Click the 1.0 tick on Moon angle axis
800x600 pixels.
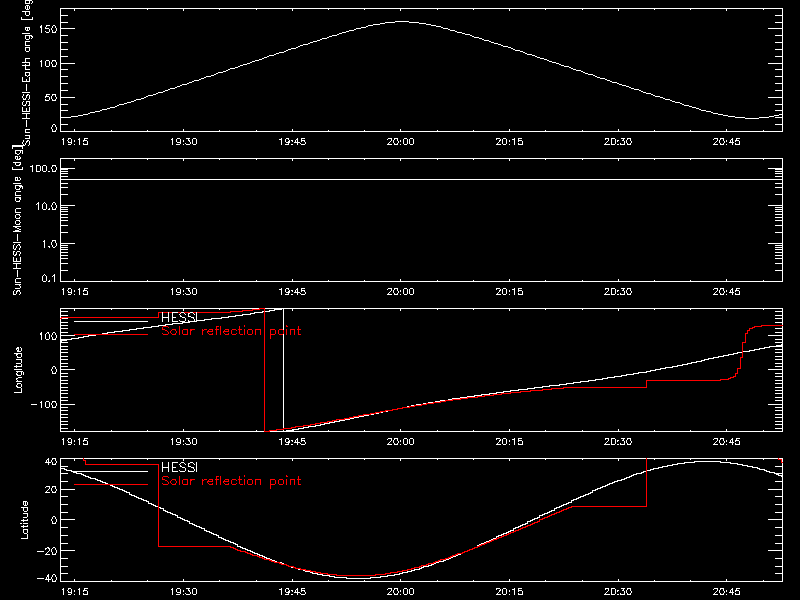click(x=49, y=244)
